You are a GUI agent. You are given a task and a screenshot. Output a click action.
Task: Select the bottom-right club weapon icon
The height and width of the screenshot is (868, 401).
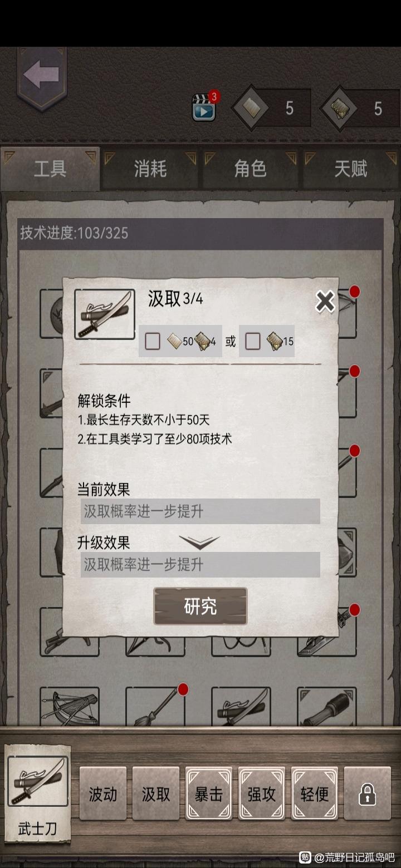[x=327, y=707]
